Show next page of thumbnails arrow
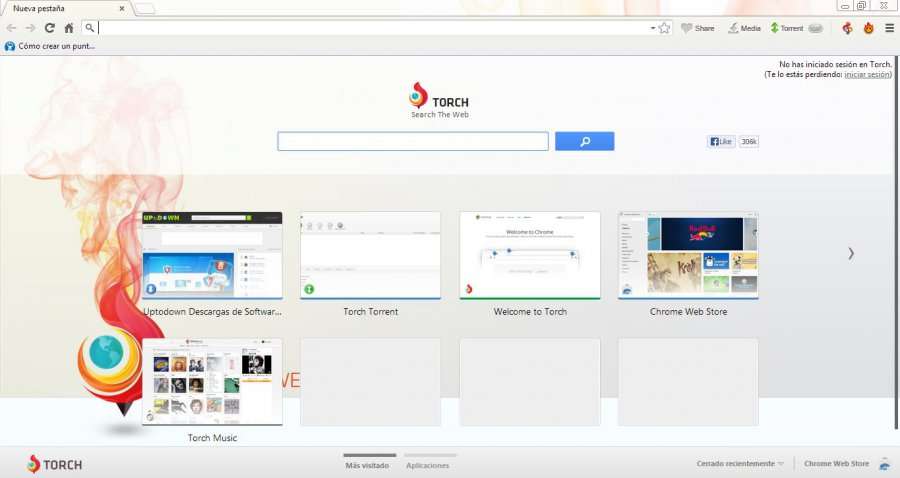Image resolution: width=900 pixels, height=478 pixels. click(x=851, y=254)
